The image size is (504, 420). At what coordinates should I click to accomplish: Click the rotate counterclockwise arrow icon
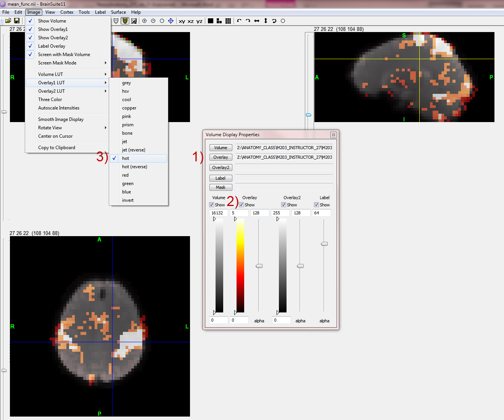239,21
